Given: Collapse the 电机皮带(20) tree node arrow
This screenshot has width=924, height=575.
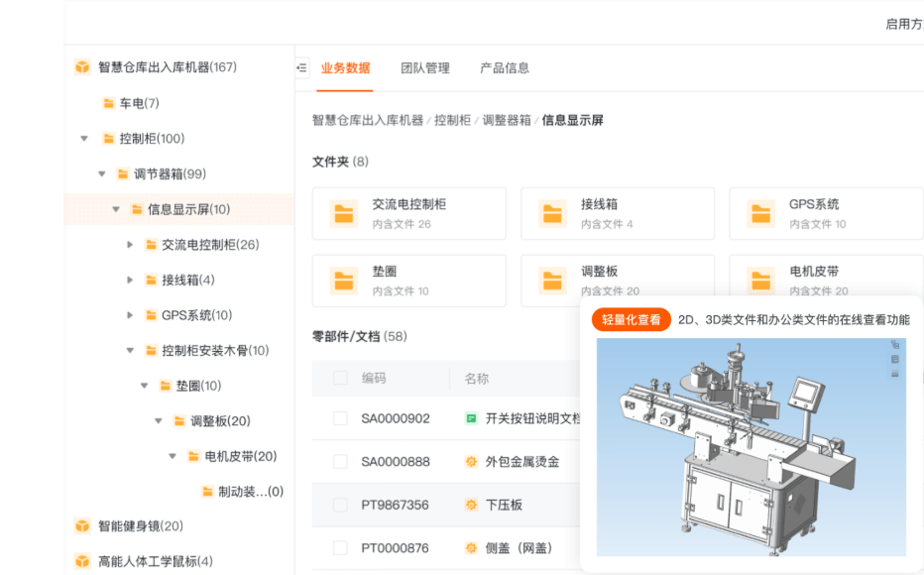Looking at the screenshot, I should (x=173, y=456).
